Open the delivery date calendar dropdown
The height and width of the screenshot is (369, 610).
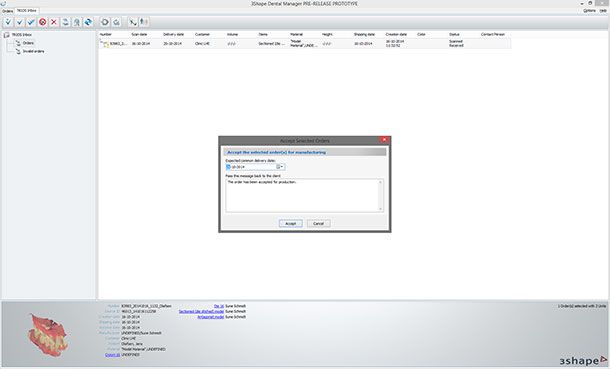coord(280,167)
